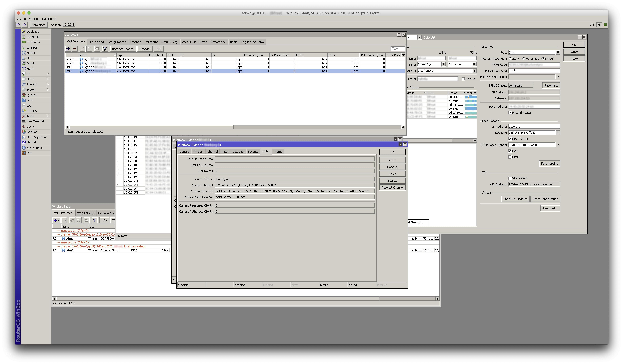
Task: Open Quick Set from sidebar
Action: point(32,32)
